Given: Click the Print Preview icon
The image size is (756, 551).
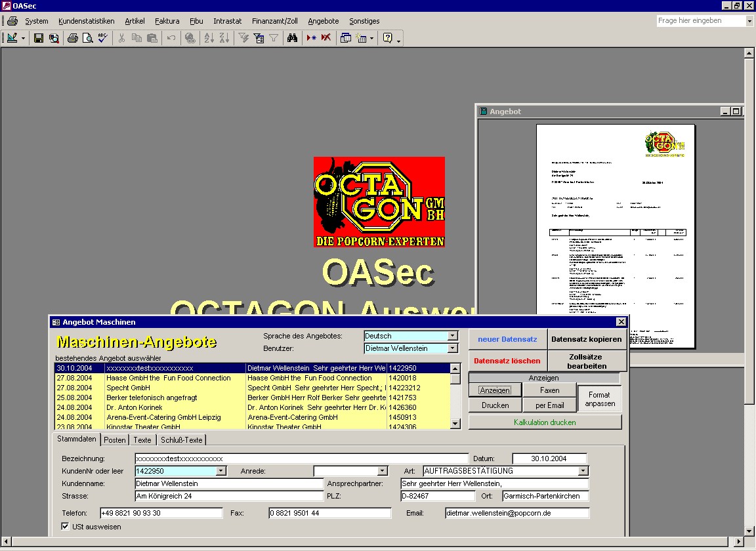Looking at the screenshot, I should (x=88, y=38).
